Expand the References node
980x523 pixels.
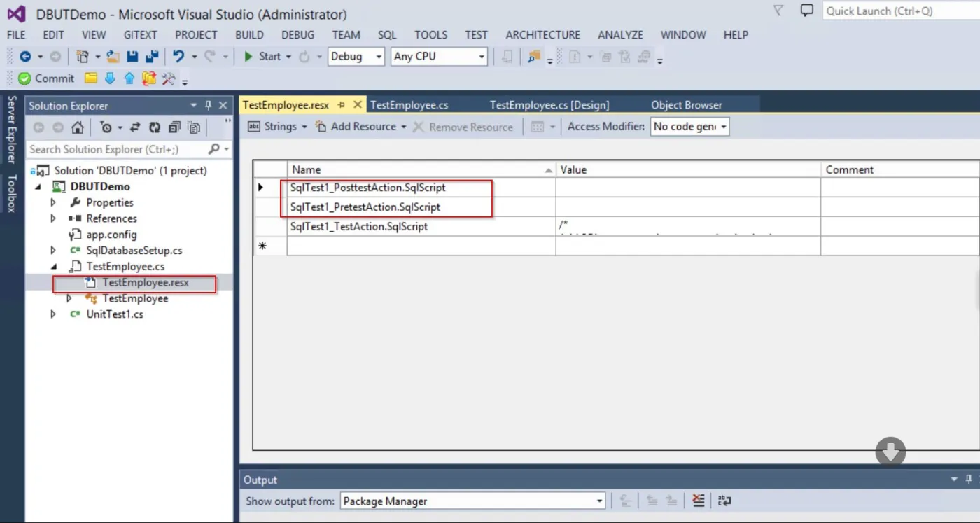coord(53,218)
